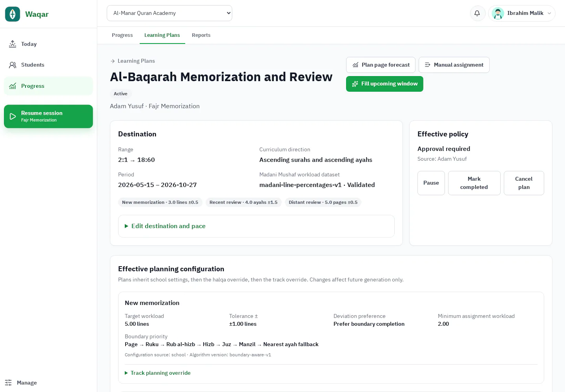565x392 pixels.
Task: Click the Students sidebar icon
Action: [x=13, y=65]
